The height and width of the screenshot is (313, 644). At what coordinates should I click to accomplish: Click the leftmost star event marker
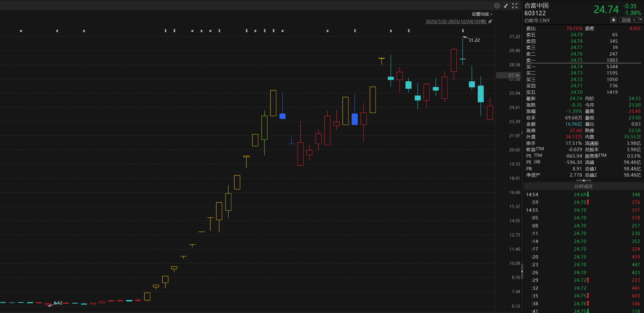coord(21,31)
